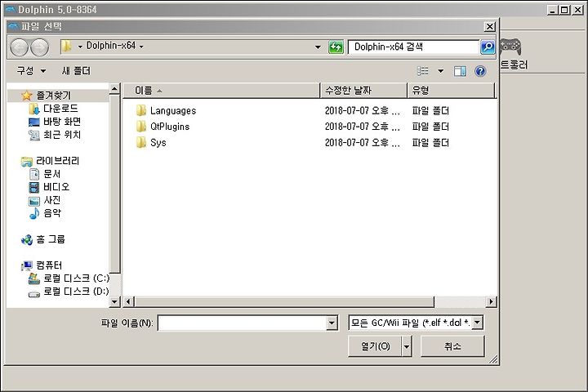Click the search magnifier icon
The image size is (588, 392).
click(x=488, y=47)
